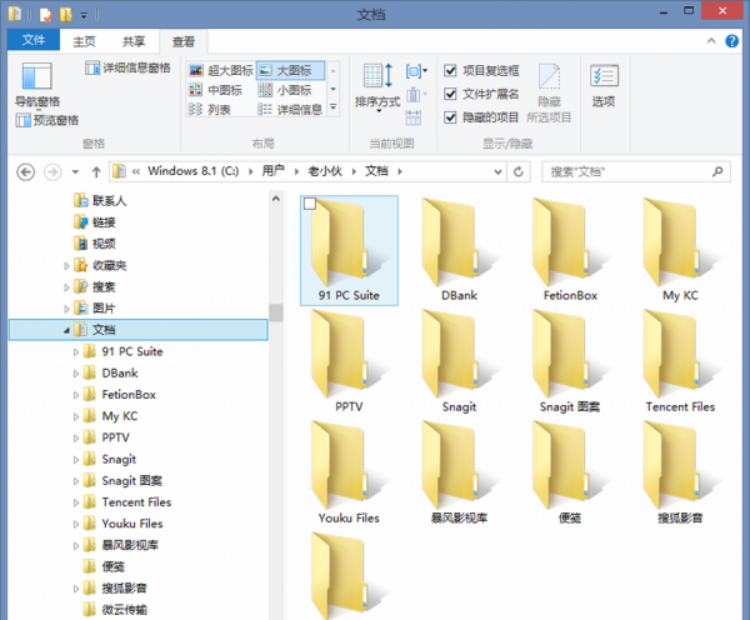The height and width of the screenshot is (620, 750).
Task: Open the navigation pane (导航窗格) button
Action: pos(36,84)
